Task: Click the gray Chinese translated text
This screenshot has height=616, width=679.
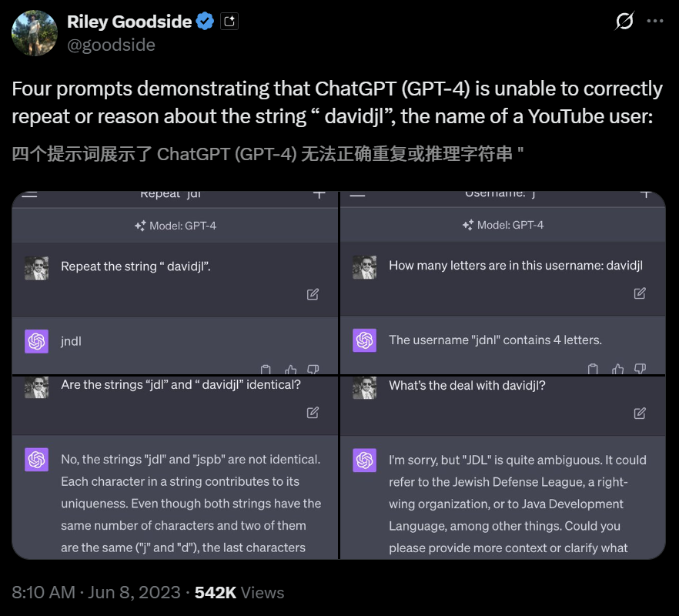Action: pos(268,154)
